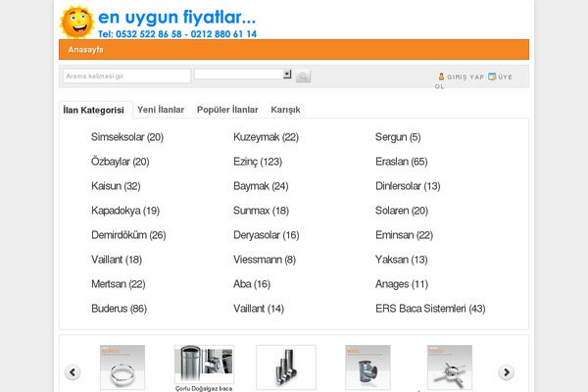Image resolution: width=588 pixels, height=392 pixels.
Task: Click the Üye Ol icon
Action: coord(492,76)
